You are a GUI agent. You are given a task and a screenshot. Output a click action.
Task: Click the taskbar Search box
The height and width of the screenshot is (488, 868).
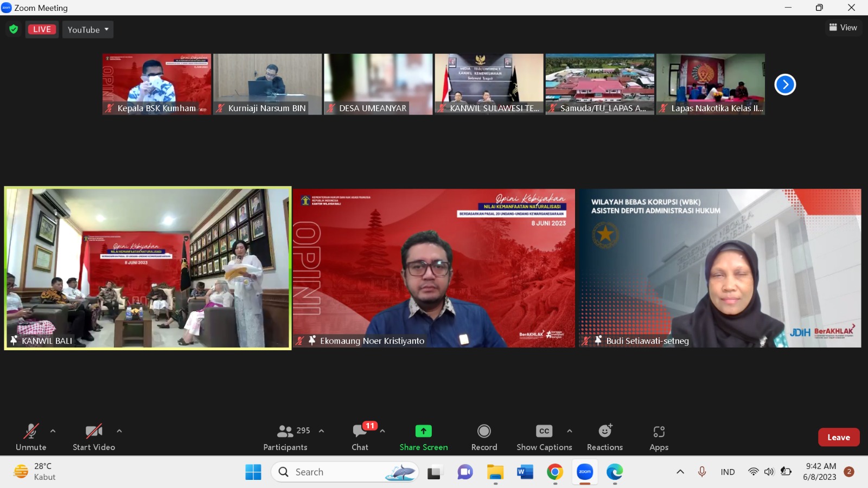pyautogui.click(x=345, y=472)
